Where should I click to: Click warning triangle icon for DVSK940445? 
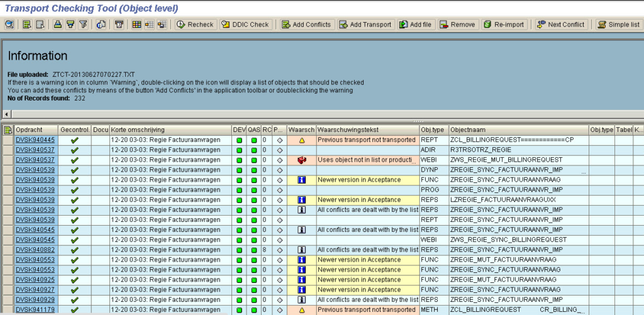(x=301, y=140)
